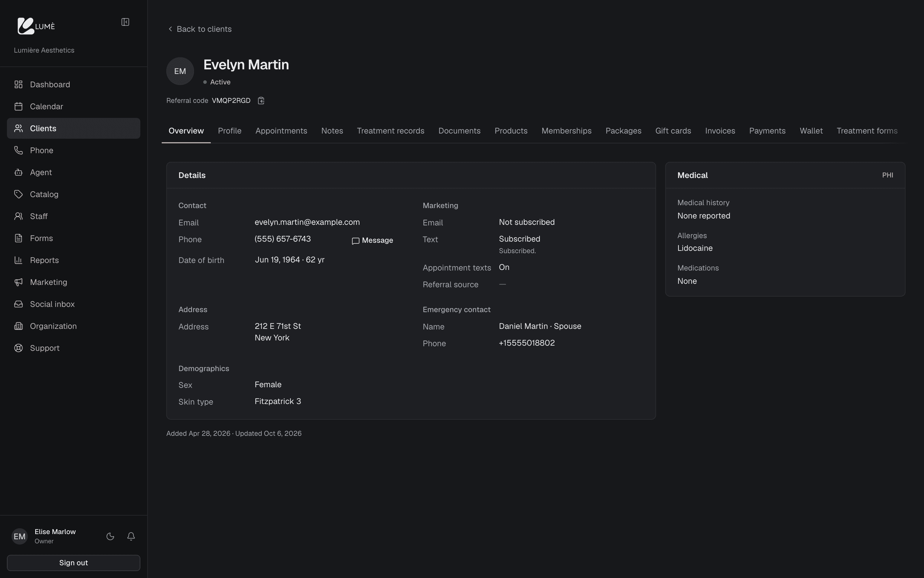Open notifications bell icon
This screenshot has height=578, width=924.
pyautogui.click(x=131, y=536)
